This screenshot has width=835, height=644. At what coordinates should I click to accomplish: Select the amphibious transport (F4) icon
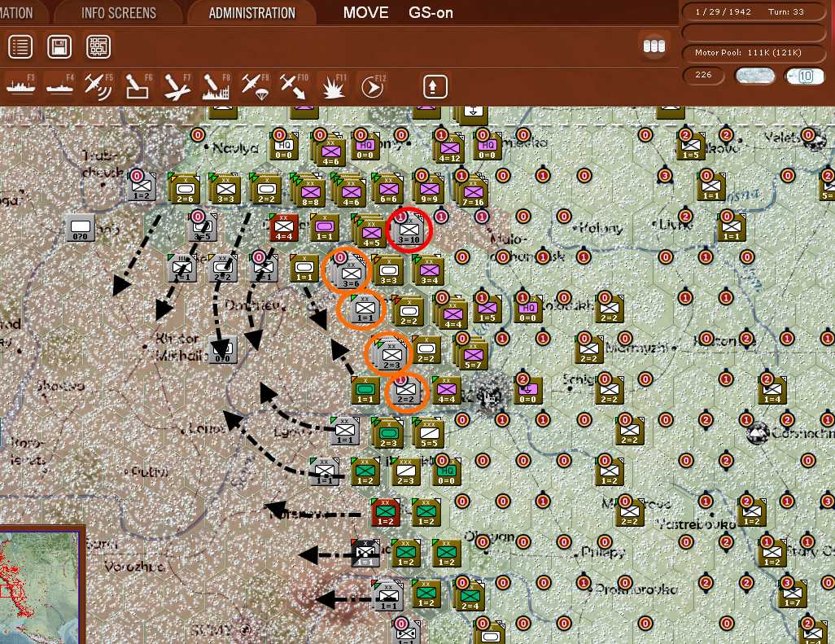pos(59,85)
